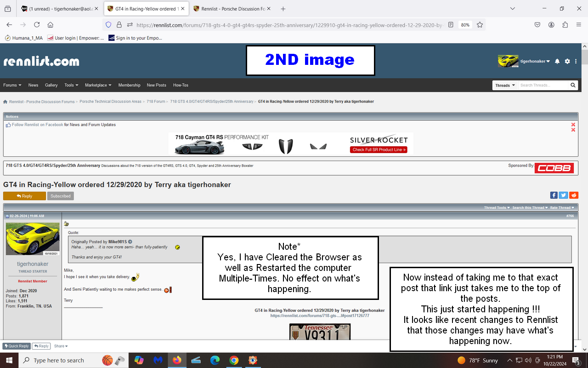
Task: Open the Gallery menu item
Action: [51, 85]
